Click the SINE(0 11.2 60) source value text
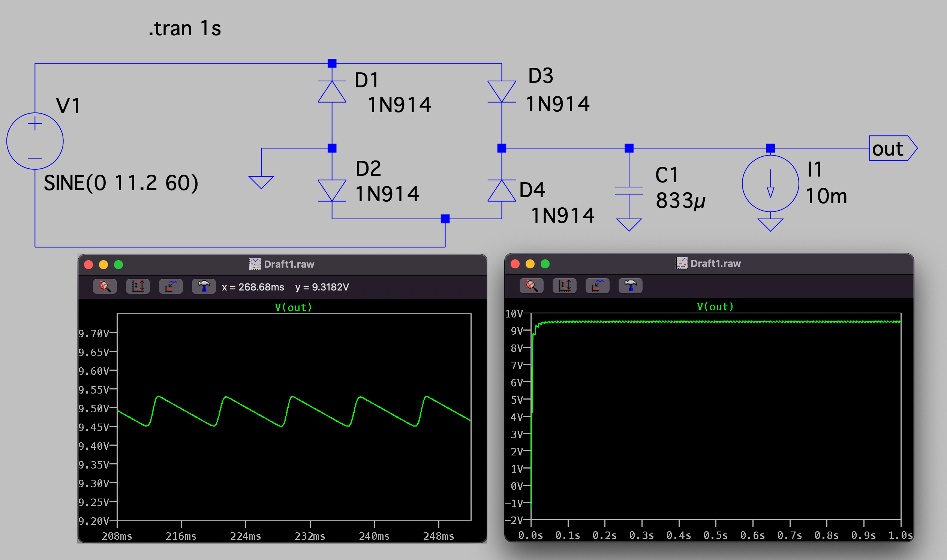947x560 pixels. [121, 183]
